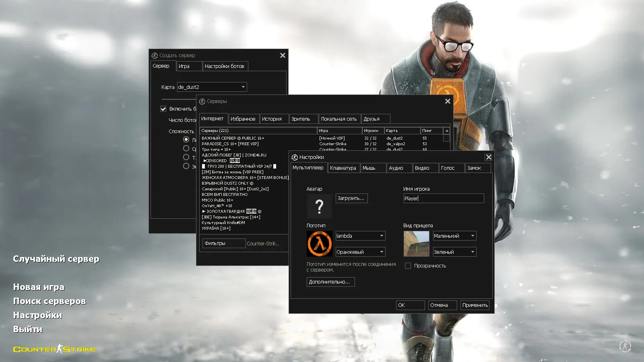The width and height of the screenshot is (644, 362).
Task: Open the lambda logo dropdown
Action: 360,236
